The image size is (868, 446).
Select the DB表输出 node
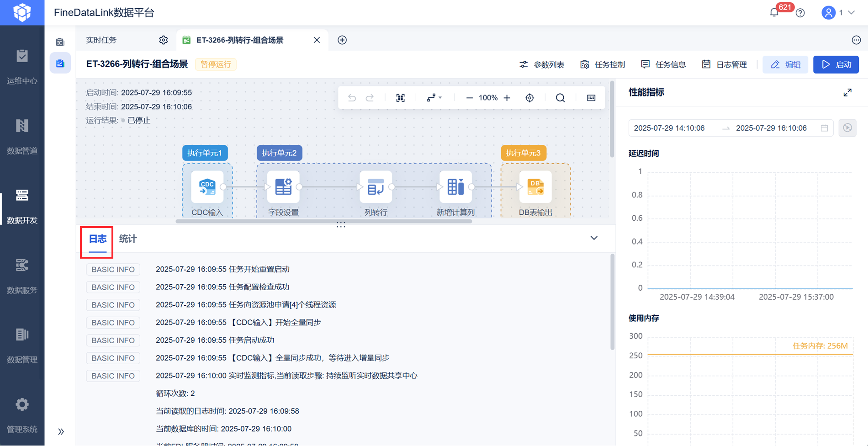535,187
